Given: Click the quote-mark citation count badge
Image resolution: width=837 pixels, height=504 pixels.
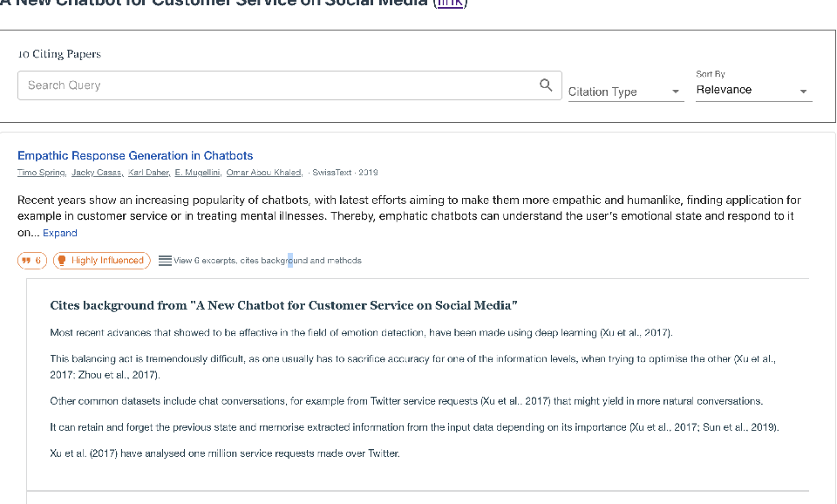Looking at the screenshot, I should click(x=32, y=261).
